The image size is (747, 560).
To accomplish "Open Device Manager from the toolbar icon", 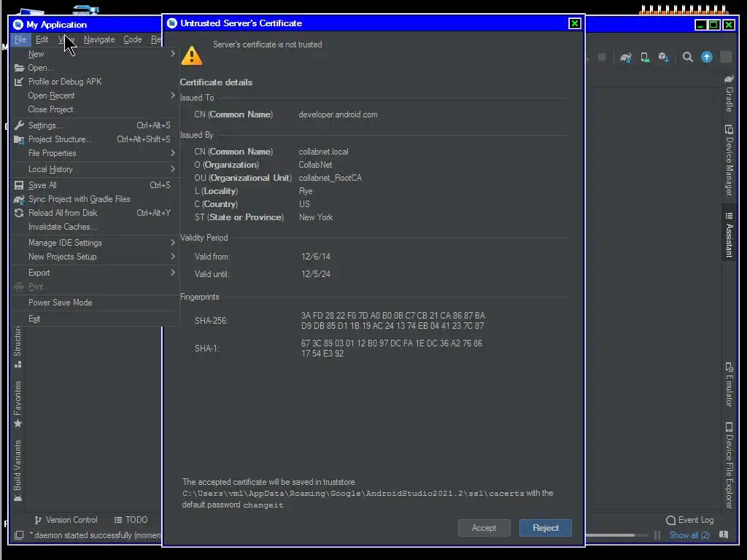I will tap(645, 58).
